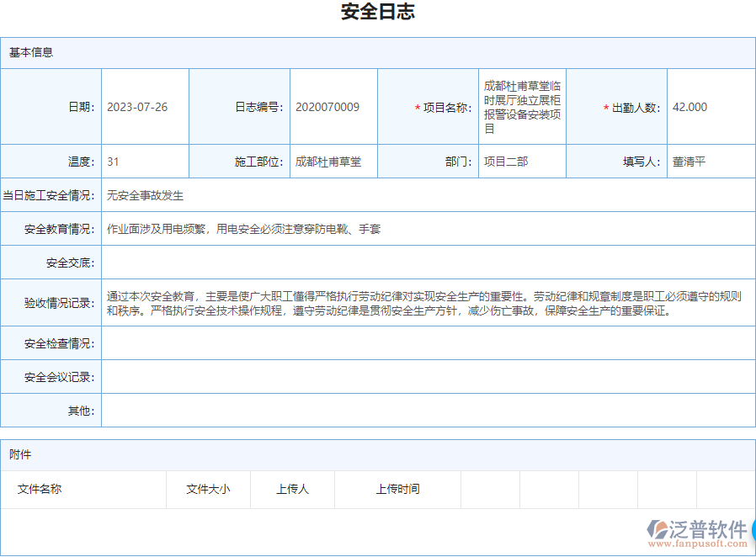Click the 当日施工安全情况 text 无安全事故发生
756x557 pixels.
[x=145, y=194]
